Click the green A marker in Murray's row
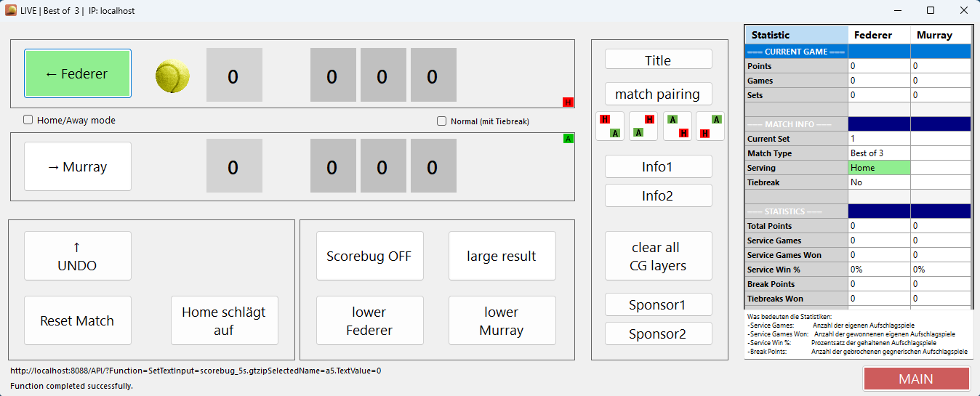This screenshot has width=980, height=396. (569, 139)
